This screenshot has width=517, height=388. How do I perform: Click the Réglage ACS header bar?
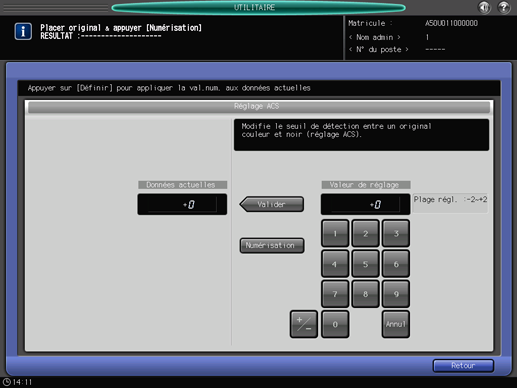click(x=259, y=107)
